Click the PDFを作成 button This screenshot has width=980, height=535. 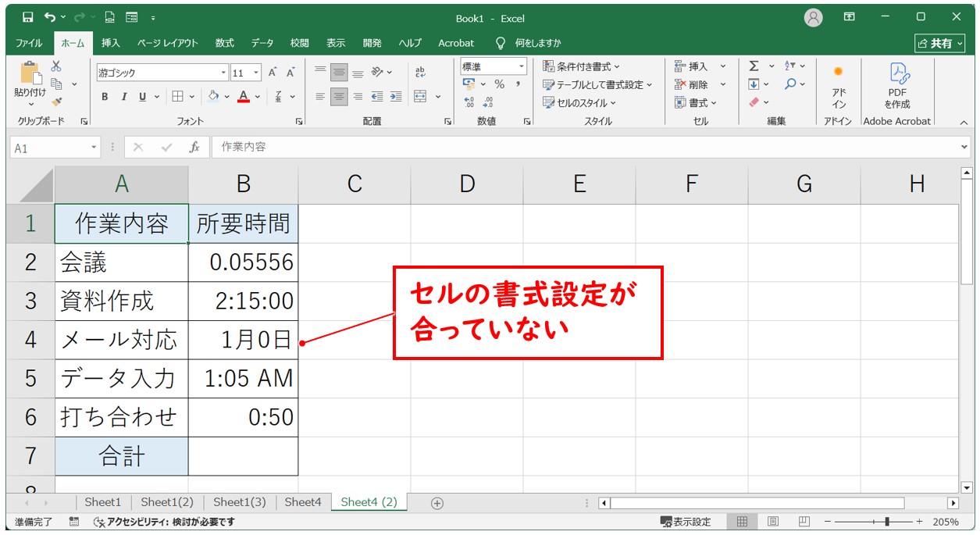[x=897, y=86]
